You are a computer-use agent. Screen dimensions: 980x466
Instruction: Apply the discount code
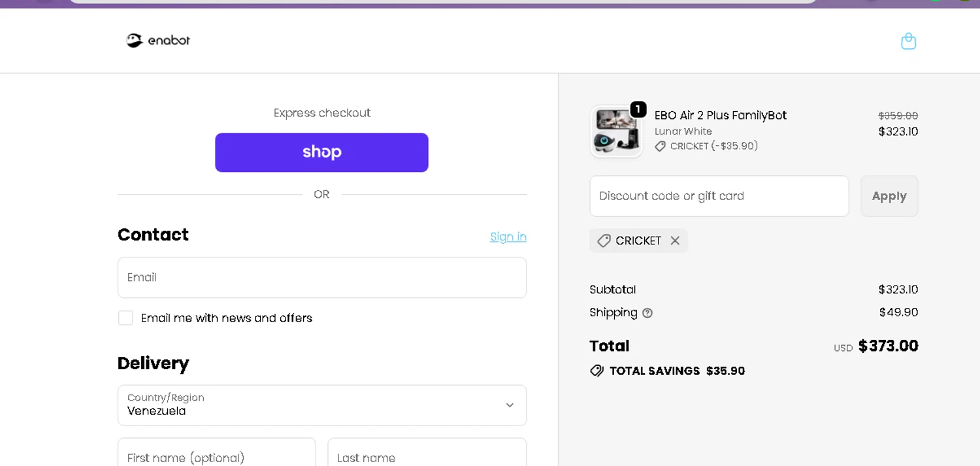point(889,196)
